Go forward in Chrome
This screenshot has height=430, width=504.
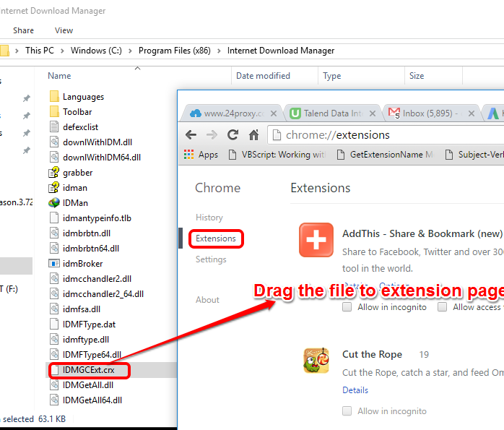(212, 134)
